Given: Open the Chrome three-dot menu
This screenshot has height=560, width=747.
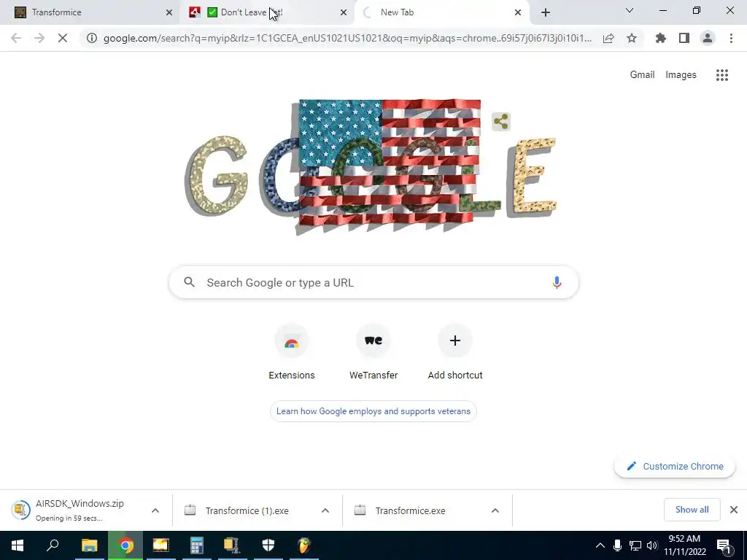Looking at the screenshot, I should point(731,38).
